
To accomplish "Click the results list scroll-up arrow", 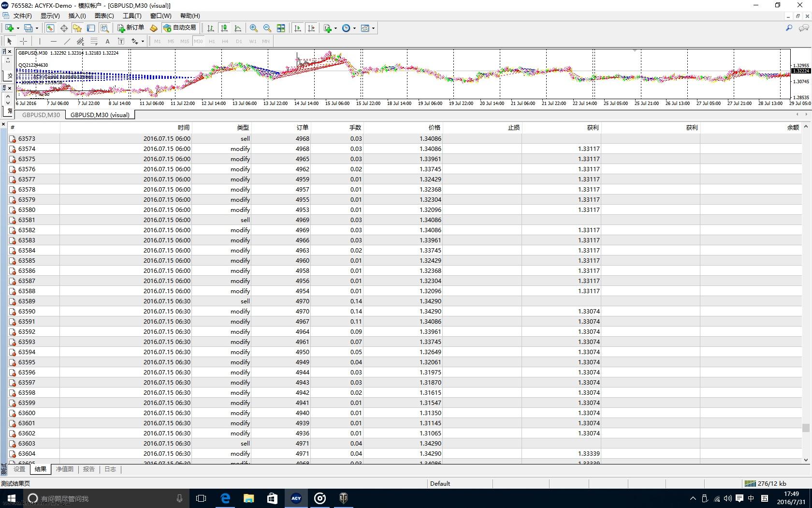I will pos(806,127).
